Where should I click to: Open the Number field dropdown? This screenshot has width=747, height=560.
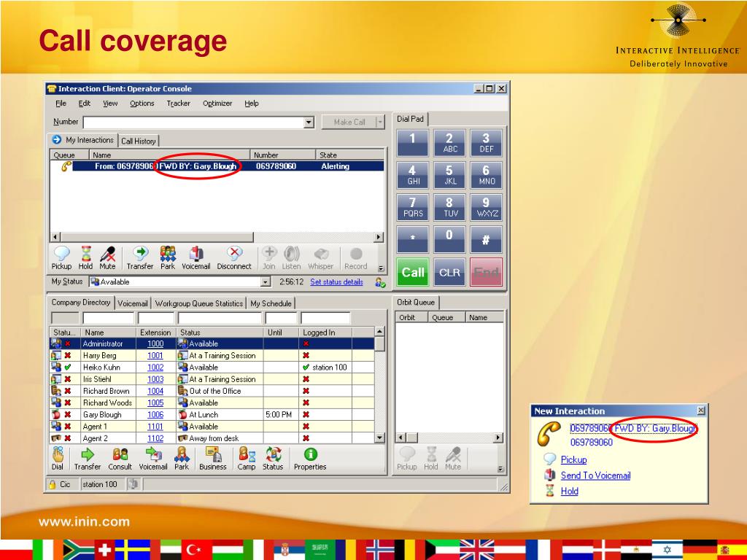coord(309,122)
